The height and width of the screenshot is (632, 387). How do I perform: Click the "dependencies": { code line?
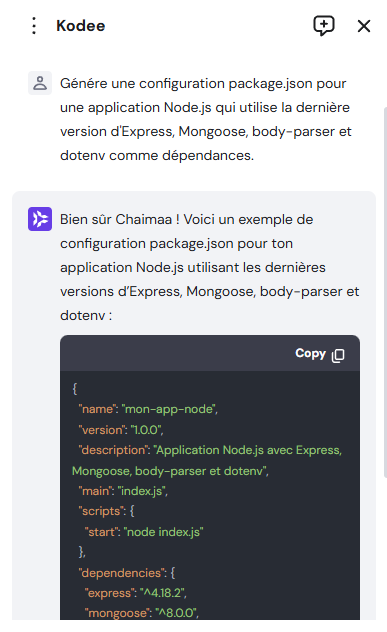coord(127,573)
